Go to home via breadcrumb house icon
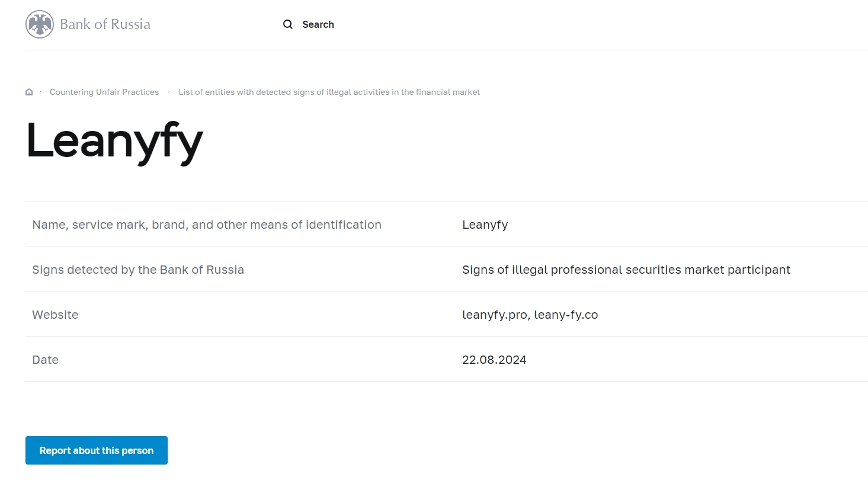Screen dimensions: 868x493 [29, 92]
